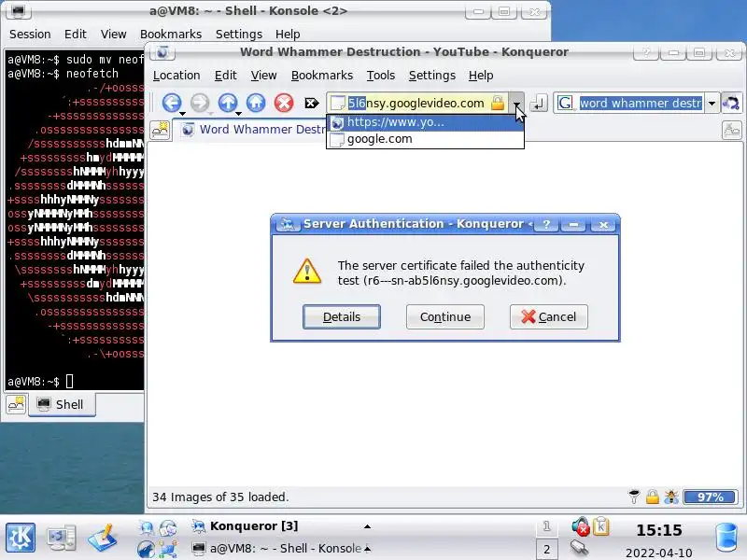Click the status text 34 Images of 35 loaded
This screenshot has height=560, width=747.
coord(220,497)
